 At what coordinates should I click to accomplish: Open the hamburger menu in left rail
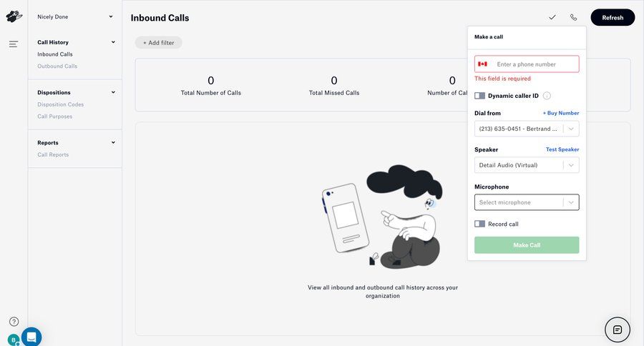[x=14, y=44]
